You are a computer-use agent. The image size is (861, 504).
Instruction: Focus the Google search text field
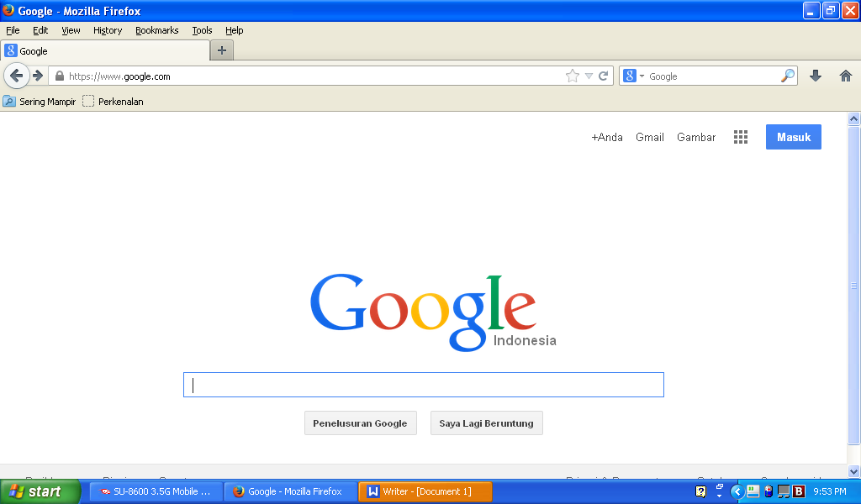pos(424,385)
